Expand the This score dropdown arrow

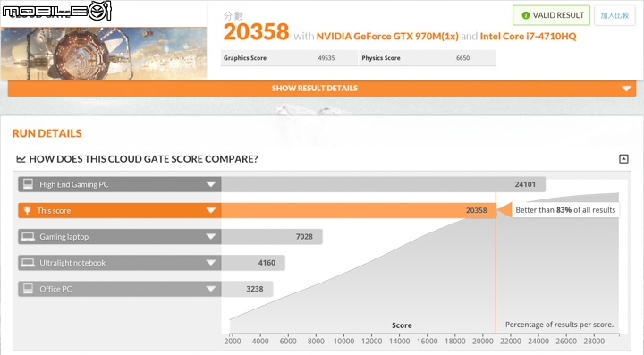point(211,210)
